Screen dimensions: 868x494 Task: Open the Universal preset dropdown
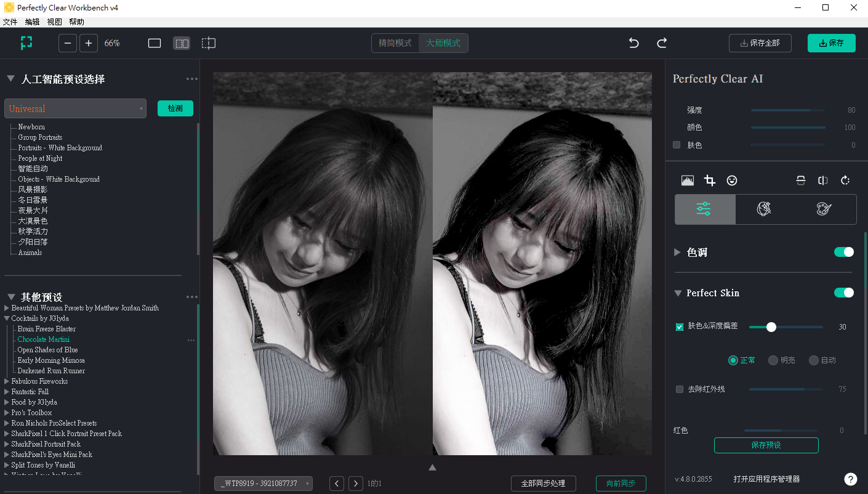pos(75,108)
